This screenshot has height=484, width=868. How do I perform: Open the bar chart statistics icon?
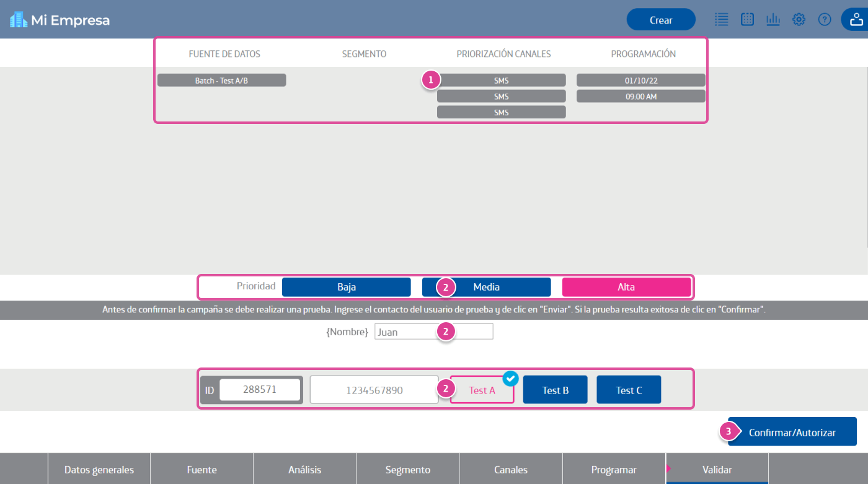tap(773, 19)
